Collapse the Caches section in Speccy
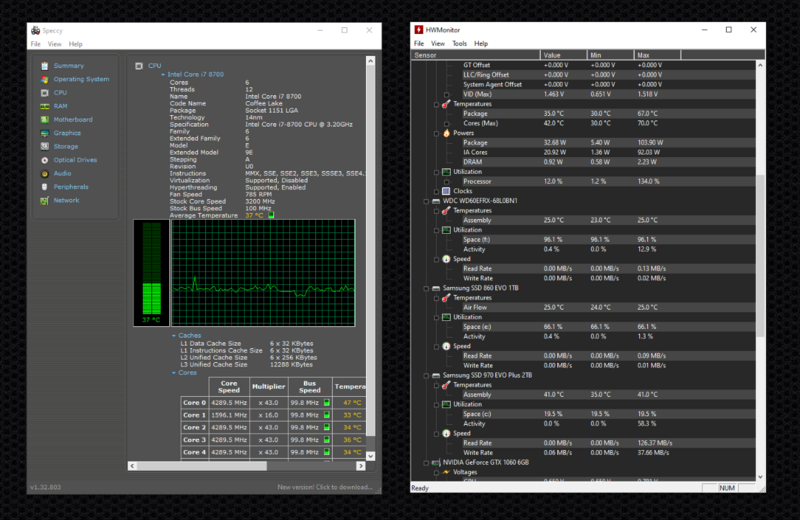Viewport: 800px width, 520px height. 173,336
